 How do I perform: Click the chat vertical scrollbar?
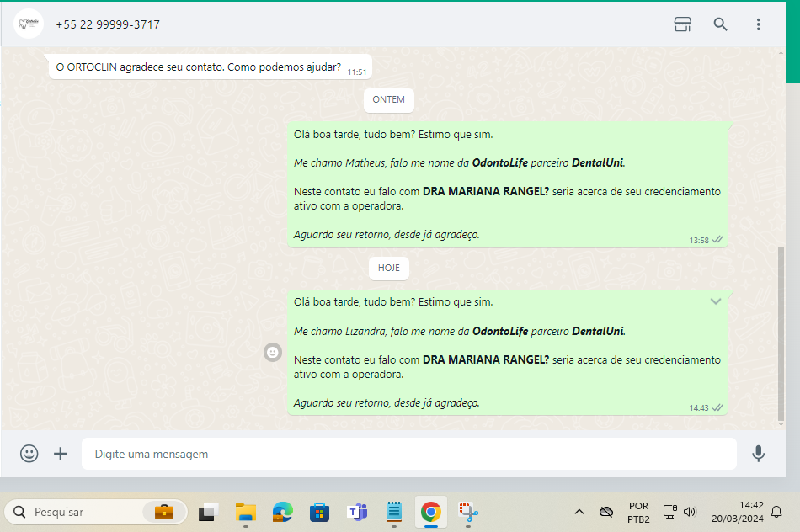tap(780, 334)
